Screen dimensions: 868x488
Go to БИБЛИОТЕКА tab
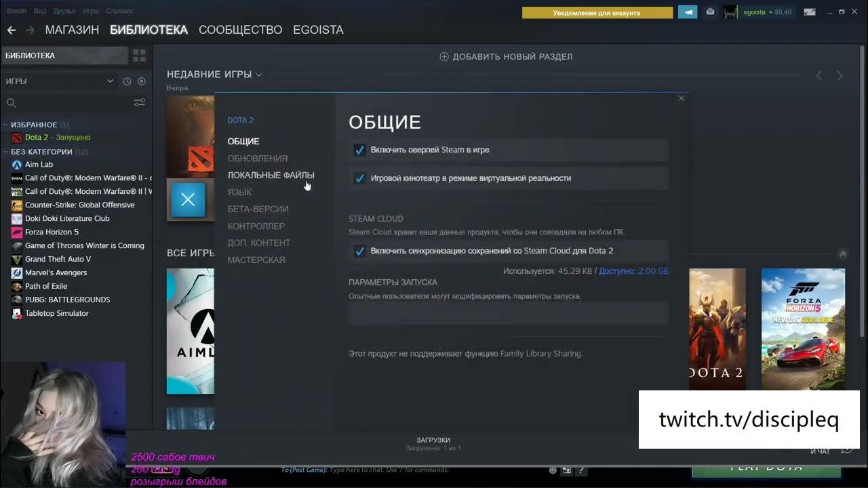click(x=149, y=30)
